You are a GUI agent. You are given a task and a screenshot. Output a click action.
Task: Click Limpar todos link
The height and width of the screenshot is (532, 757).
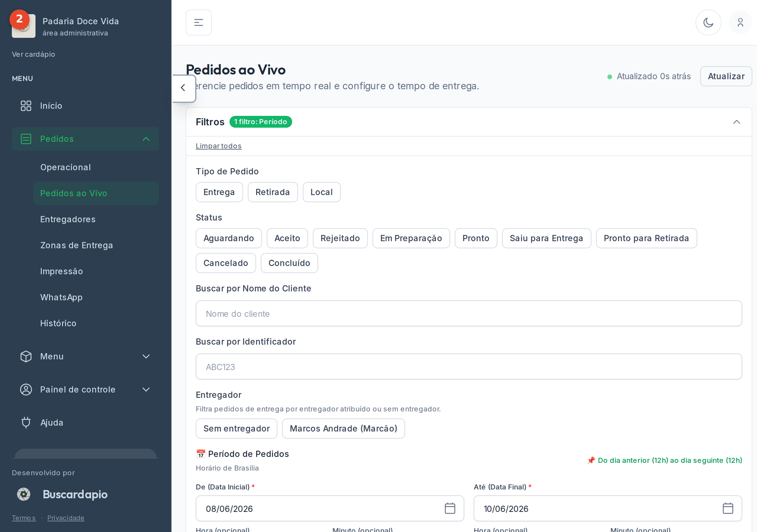(x=219, y=146)
